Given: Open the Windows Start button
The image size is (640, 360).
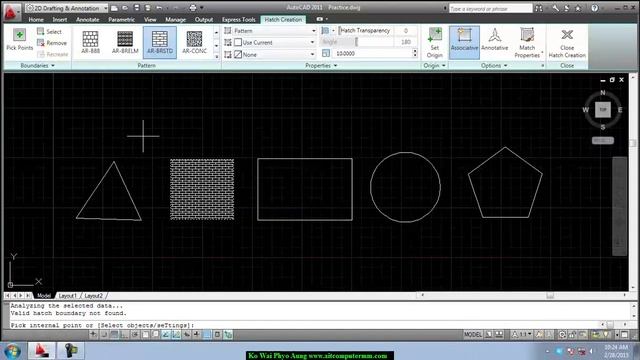Looking at the screenshot, I should [12, 351].
